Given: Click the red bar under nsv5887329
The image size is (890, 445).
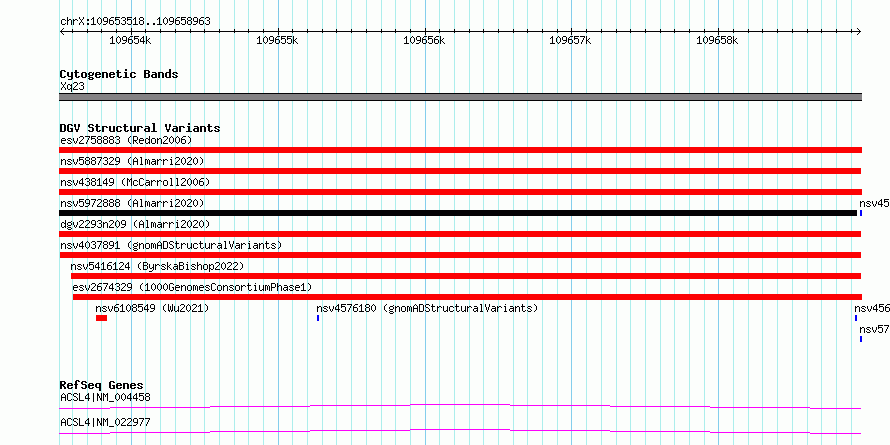Looking at the screenshot, I should 460,171.
